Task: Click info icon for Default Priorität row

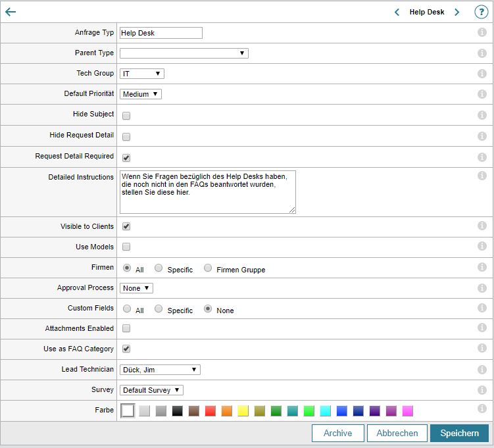Action: tap(482, 94)
